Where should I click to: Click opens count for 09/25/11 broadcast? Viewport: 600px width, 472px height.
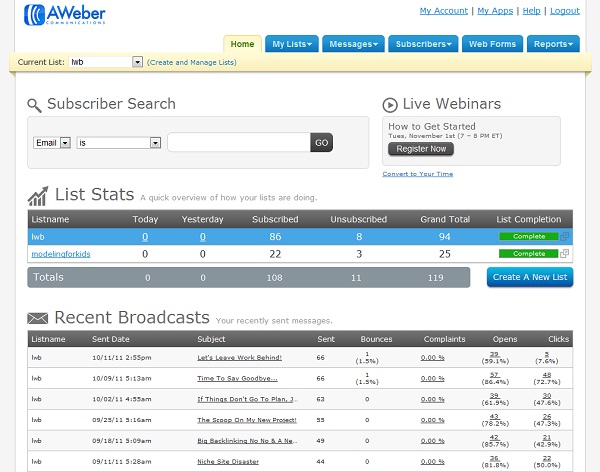coord(494,416)
